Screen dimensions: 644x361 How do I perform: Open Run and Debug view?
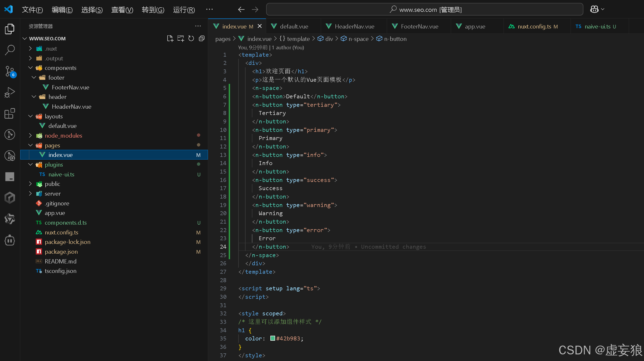[10, 92]
